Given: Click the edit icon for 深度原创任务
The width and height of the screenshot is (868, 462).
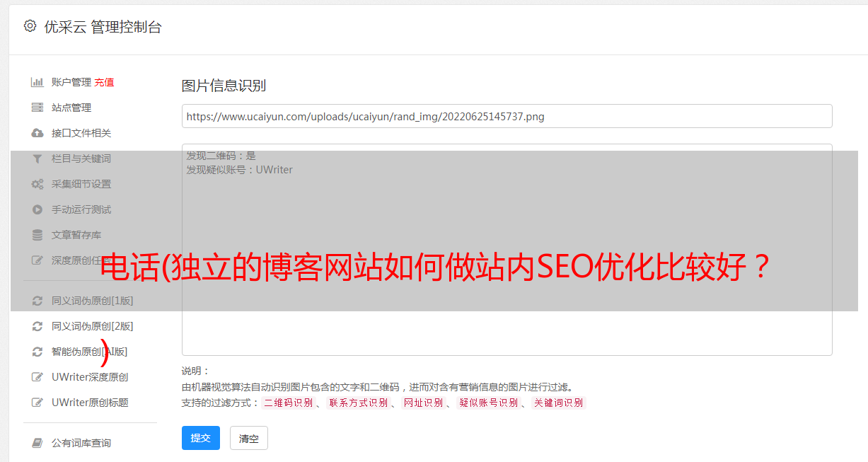Looking at the screenshot, I should [37, 260].
